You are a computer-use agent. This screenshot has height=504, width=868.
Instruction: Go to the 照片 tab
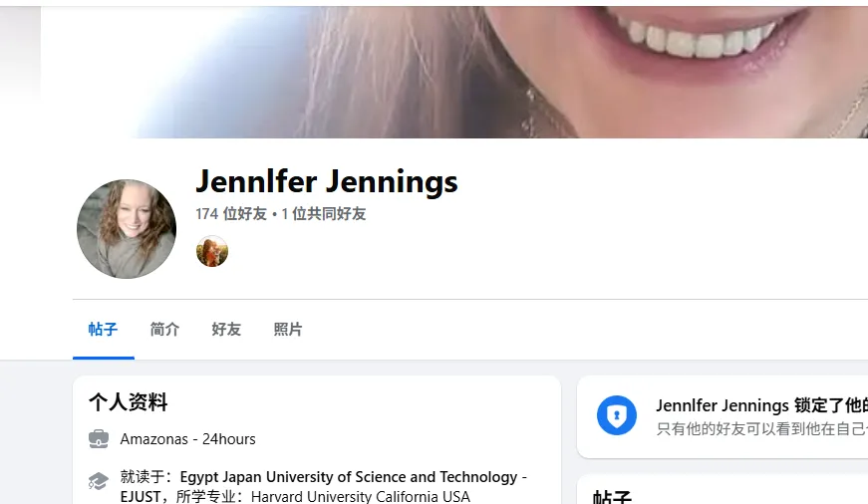click(288, 329)
